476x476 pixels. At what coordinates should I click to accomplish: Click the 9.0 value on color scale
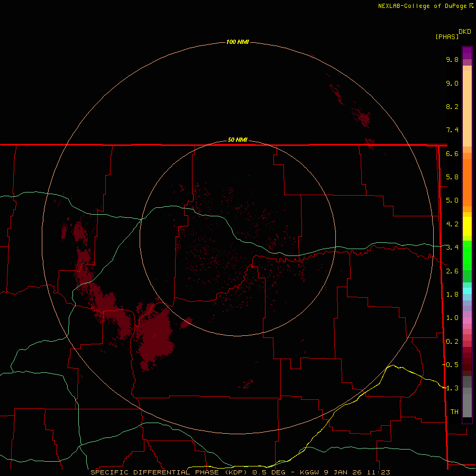(452, 83)
